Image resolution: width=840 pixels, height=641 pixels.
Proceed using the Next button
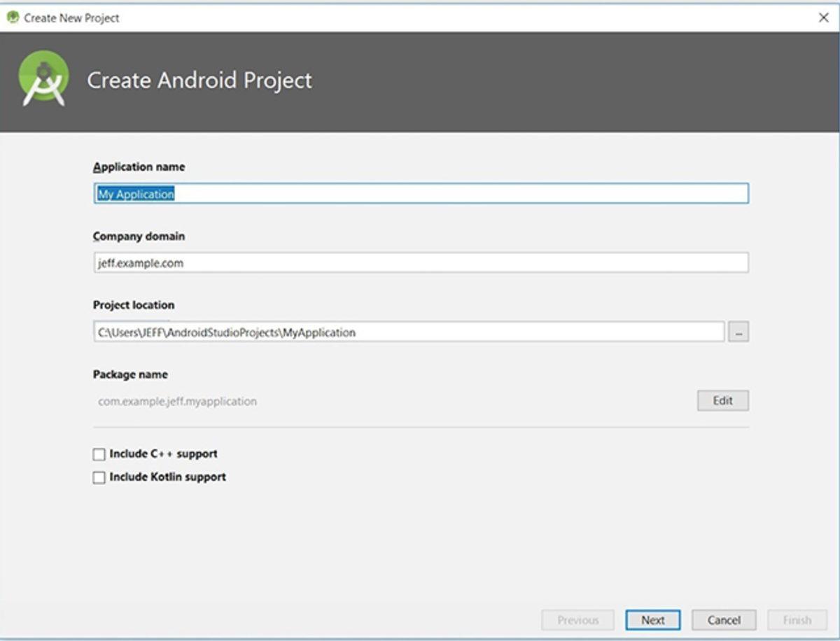point(652,620)
